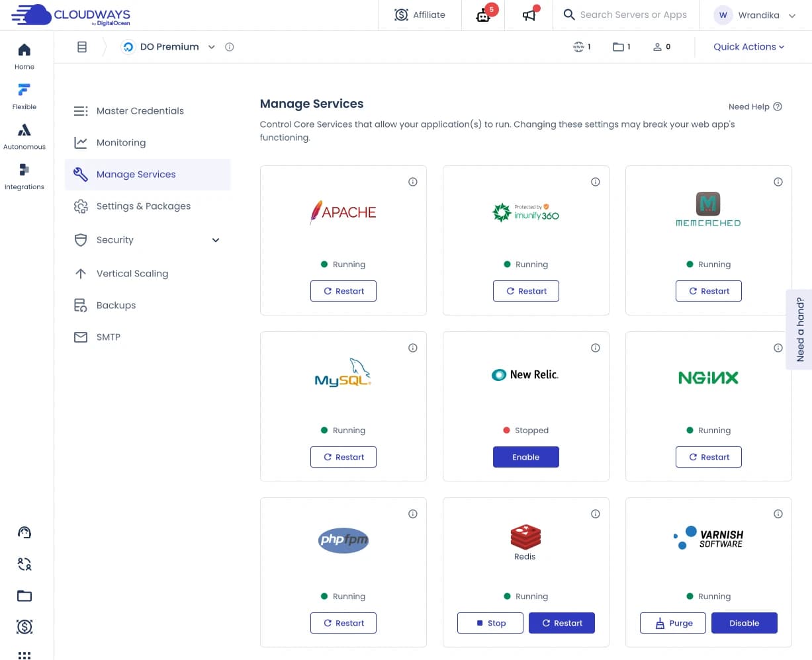
Task: Go to Settings & Packages menu
Action: pos(144,206)
